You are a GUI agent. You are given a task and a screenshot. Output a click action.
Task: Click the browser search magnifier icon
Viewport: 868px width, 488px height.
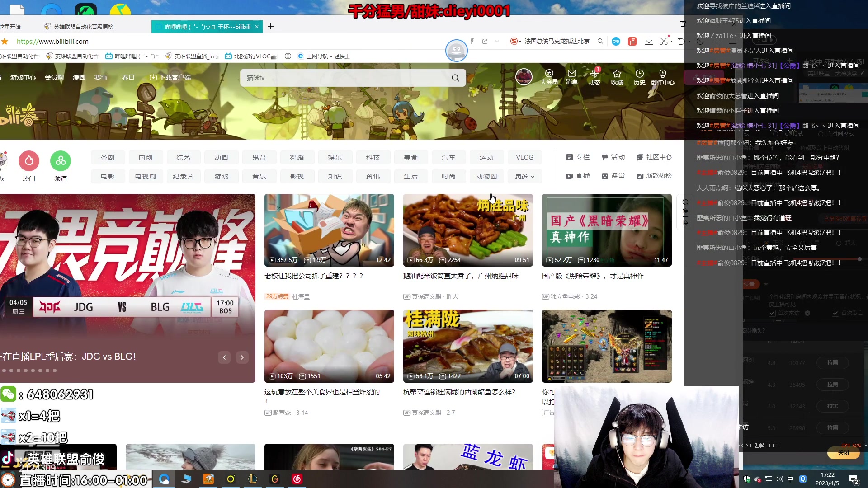(600, 41)
